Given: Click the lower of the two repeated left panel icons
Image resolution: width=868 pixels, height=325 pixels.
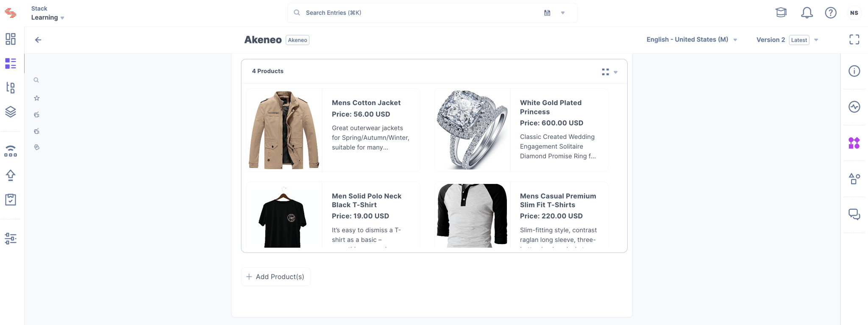Looking at the screenshot, I should click(x=37, y=131).
